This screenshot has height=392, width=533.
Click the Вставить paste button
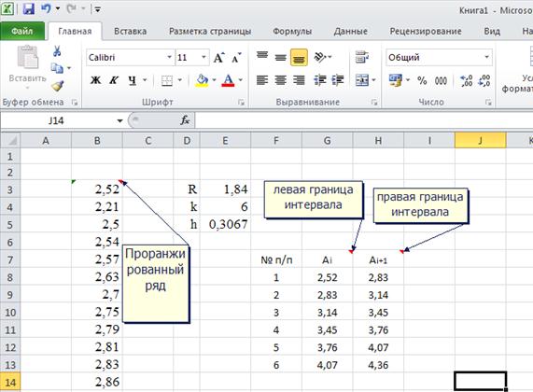pyautogui.click(x=27, y=66)
